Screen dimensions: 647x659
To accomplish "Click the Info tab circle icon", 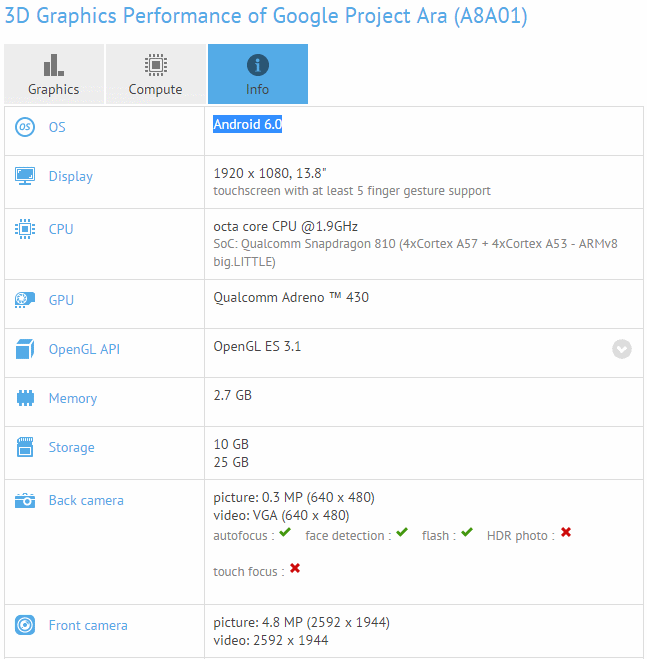I will [x=258, y=65].
